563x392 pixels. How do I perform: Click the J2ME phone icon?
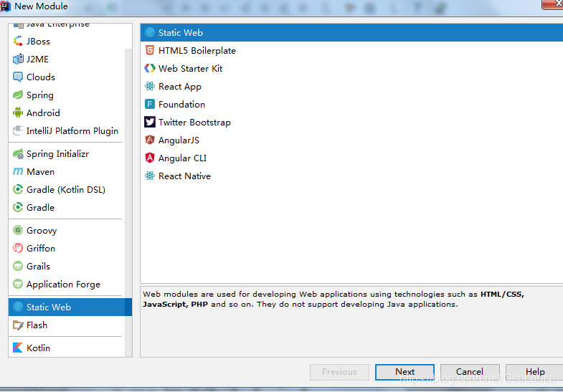point(18,59)
